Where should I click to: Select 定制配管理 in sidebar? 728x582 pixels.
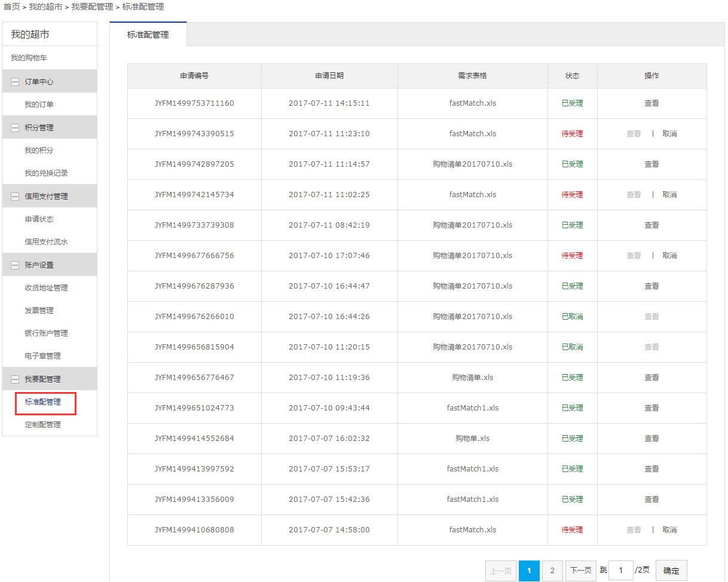tap(42, 425)
